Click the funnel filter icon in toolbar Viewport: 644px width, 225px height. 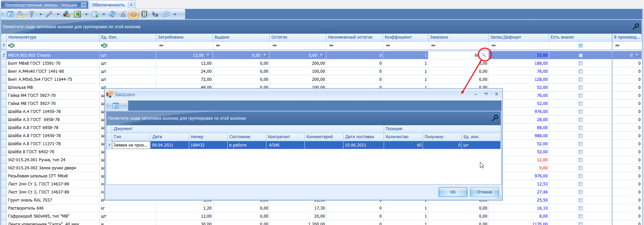(x=32, y=14)
